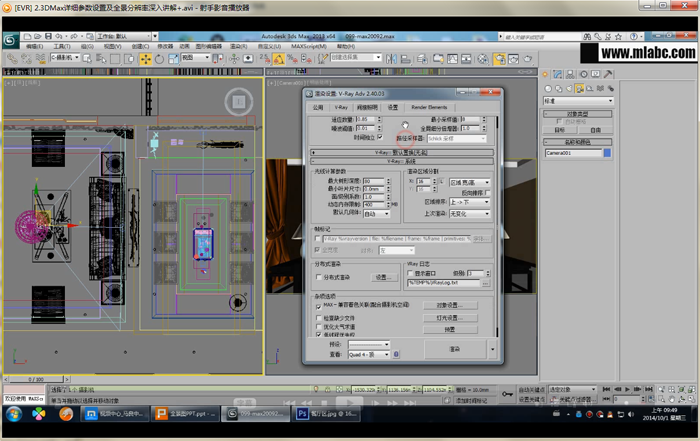Image resolution: width=700 pixels, height=441 pixels.
Task: Click the object settings button
Action: point(450,305)
